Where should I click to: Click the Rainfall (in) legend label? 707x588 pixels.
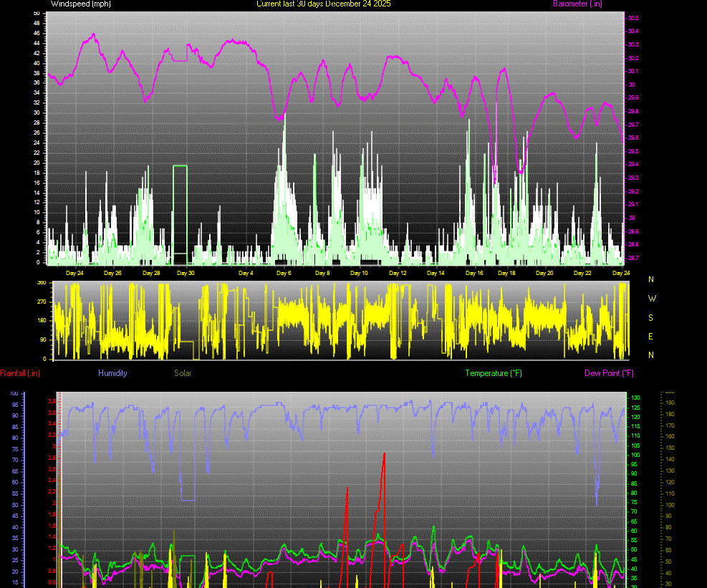(x=20, y=373)
